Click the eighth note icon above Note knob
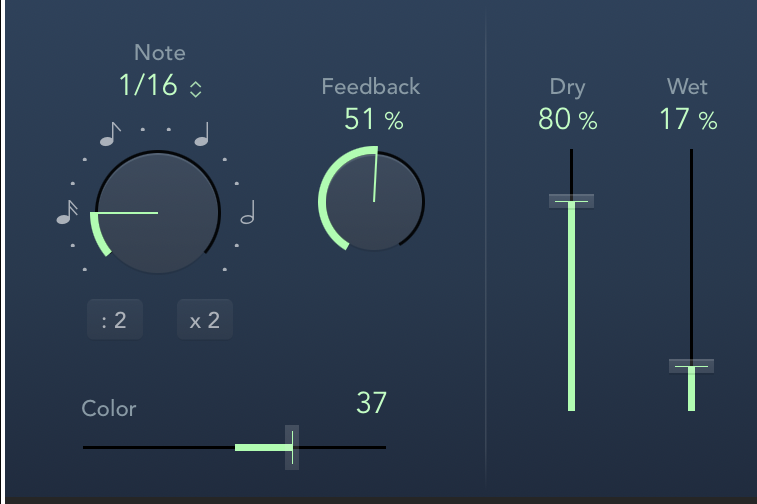757x504 pixels. pyautogui.click(x=111, y=133)
